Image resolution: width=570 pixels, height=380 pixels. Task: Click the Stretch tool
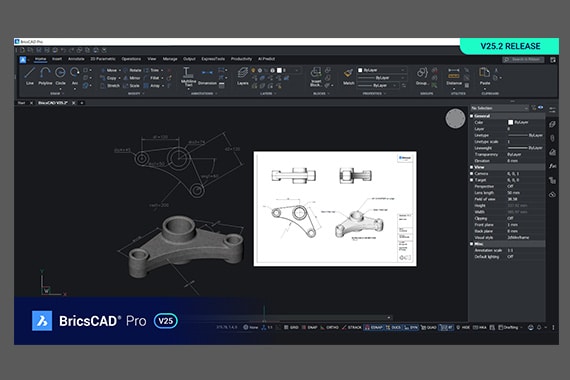[110, 85]
